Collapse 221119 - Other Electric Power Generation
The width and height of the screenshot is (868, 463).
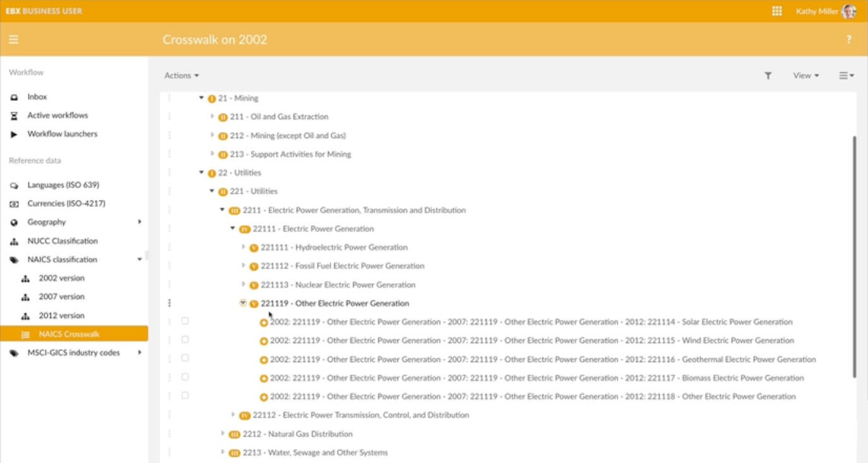coord(243,303)
